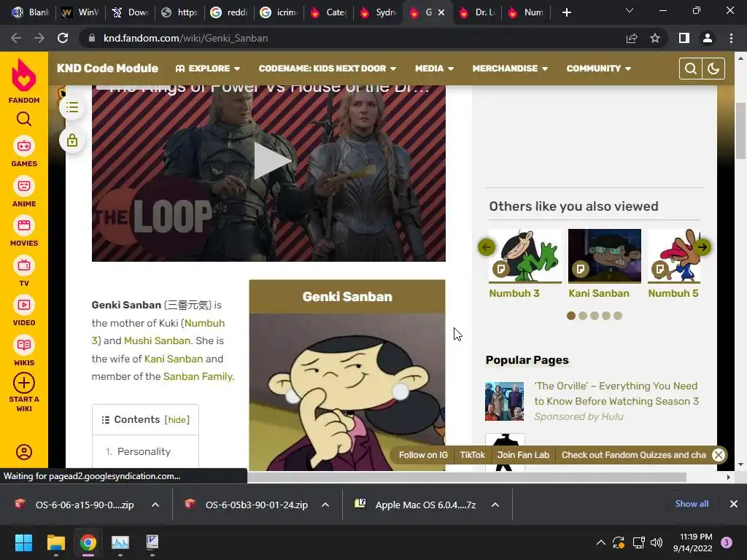The width and height of the screenshot is (747, 560).
Task: Switch to the Dr. Li tab
Action: pos(477,12)
